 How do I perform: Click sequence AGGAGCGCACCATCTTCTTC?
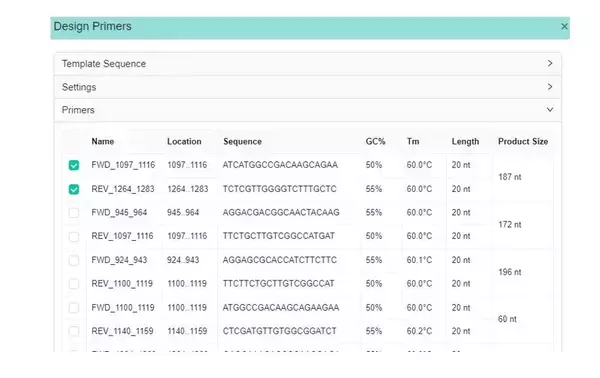pyautogui.click(x=280, y=260)
